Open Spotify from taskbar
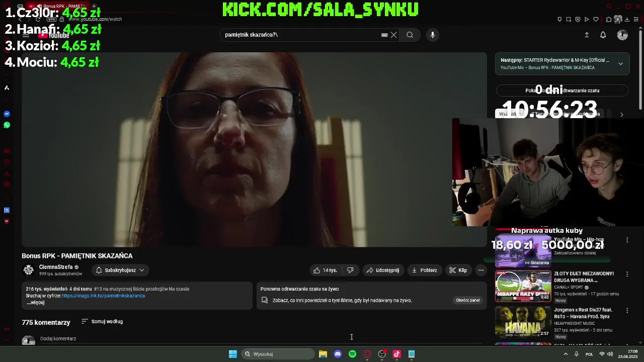This screenshot has width=644, height=362. click(353, 354)
